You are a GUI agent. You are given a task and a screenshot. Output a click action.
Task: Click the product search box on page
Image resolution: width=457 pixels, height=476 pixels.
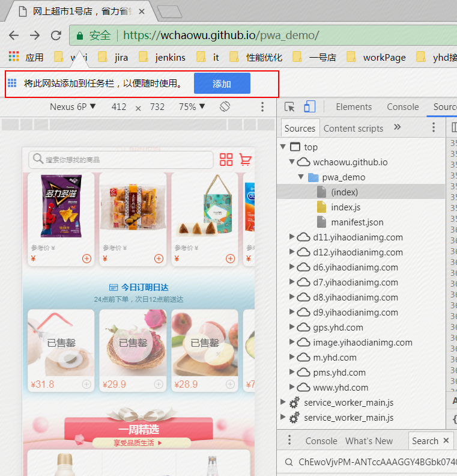pos(121,160)
